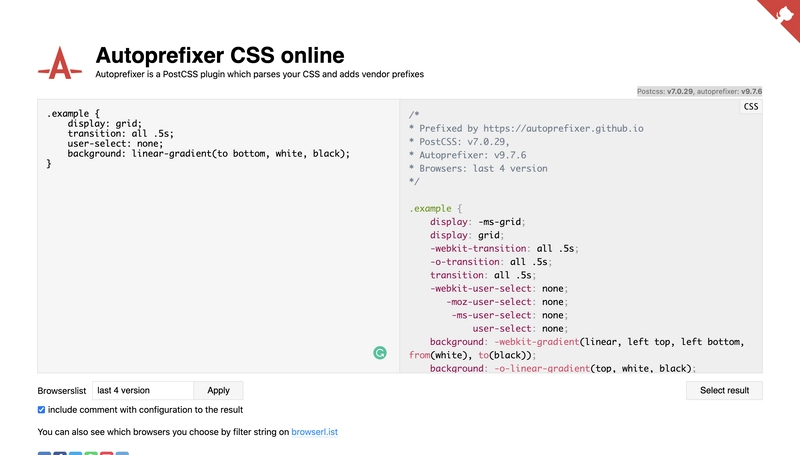Click 'Prefixed by https://autoprefixer.github.io' comment
This screenshot has height=455, width=800.
(526, 129)
